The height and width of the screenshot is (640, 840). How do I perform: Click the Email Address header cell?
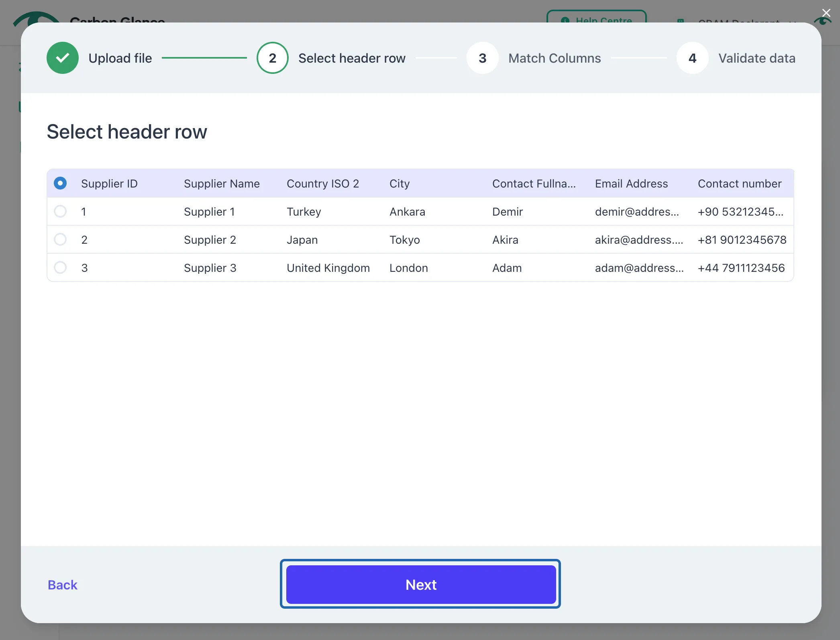pos(631,183)
